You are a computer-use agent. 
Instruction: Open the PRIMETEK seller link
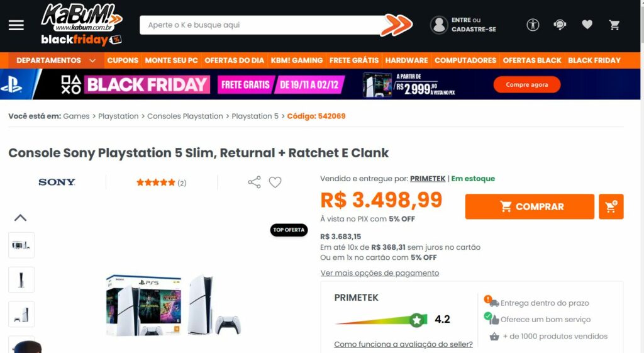click(428, 179)
